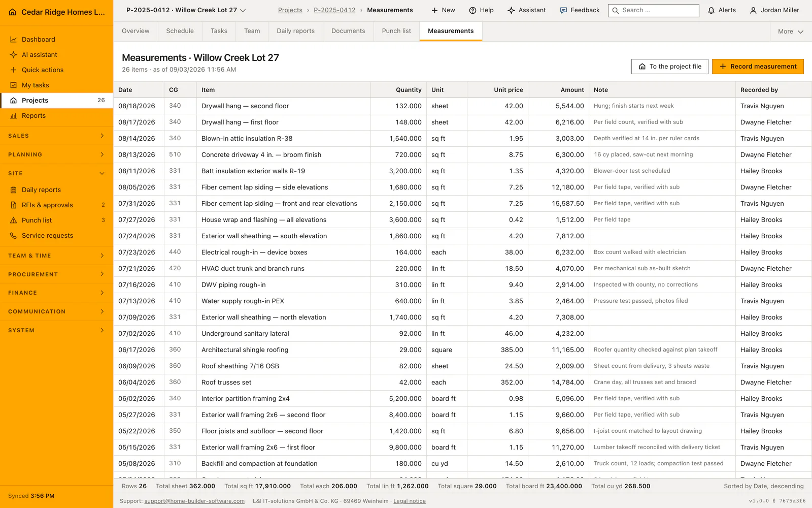Image resolution: width=812 pixels, height=508 pixels.
Task: Open Help from the top bar
Action: pyautogui.click(x=481, y=10)
